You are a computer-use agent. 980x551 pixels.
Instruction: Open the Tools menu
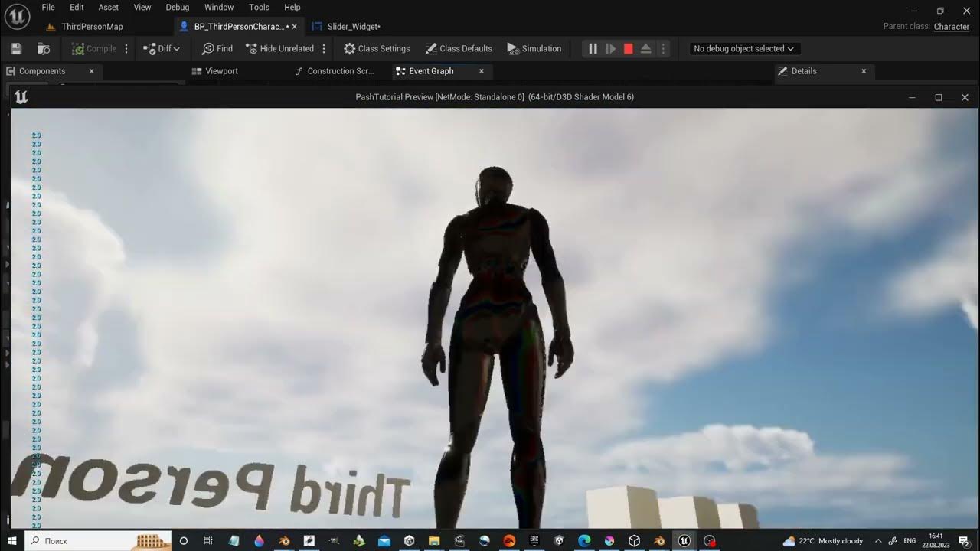coord(260,7)
